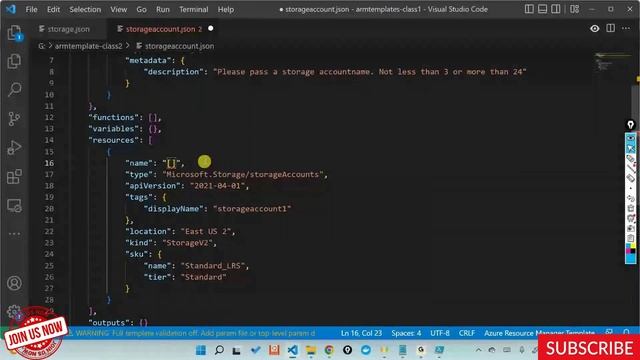Viewport: 640px width, 360px height.
Task: Open the File menu
Action: [31, 9]
